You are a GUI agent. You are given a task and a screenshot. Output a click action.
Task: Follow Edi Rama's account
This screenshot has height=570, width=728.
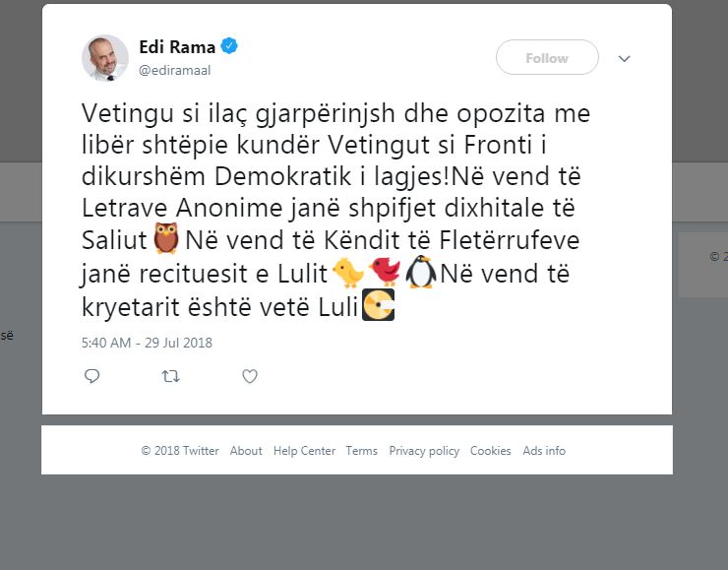point(547,58)
